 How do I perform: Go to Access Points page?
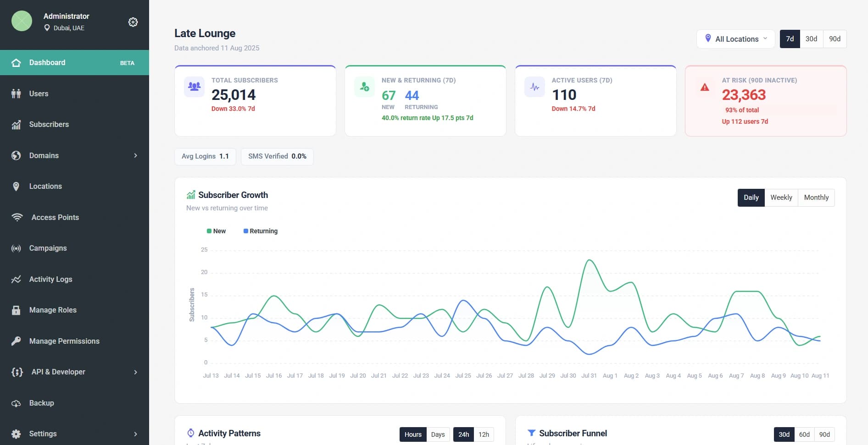point(74,217)
